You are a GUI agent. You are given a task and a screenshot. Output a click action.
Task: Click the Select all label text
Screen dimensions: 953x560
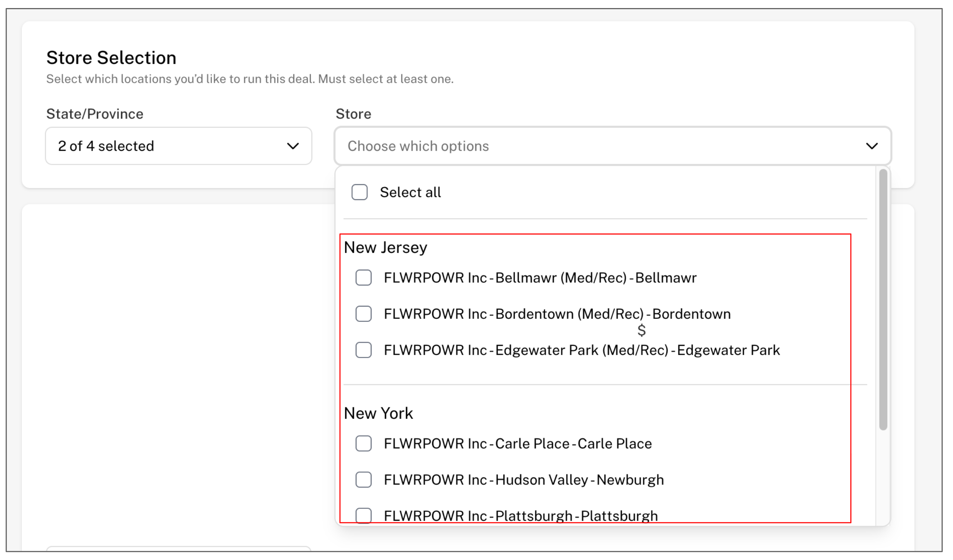410,192
